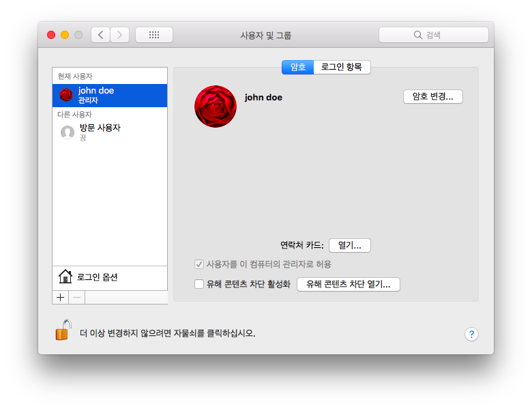Click the gray guest user silhouette icon
Image resolution: width=532 pixels, height=409 pixels.
pos(67,132)
